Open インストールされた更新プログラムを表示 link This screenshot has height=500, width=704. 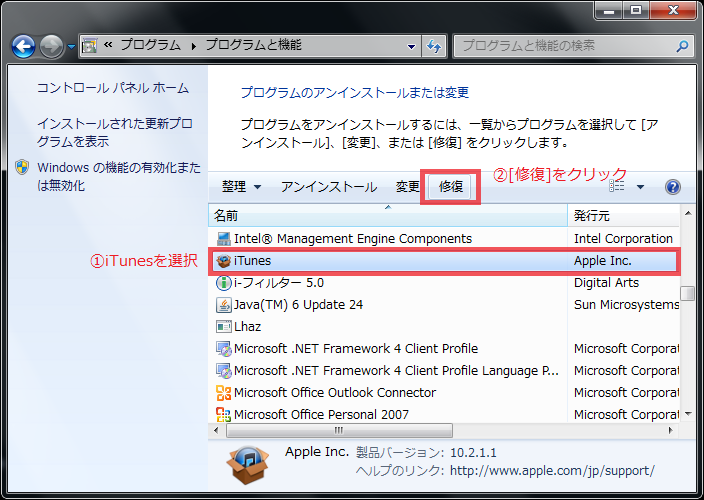click(x=114, y=132)
